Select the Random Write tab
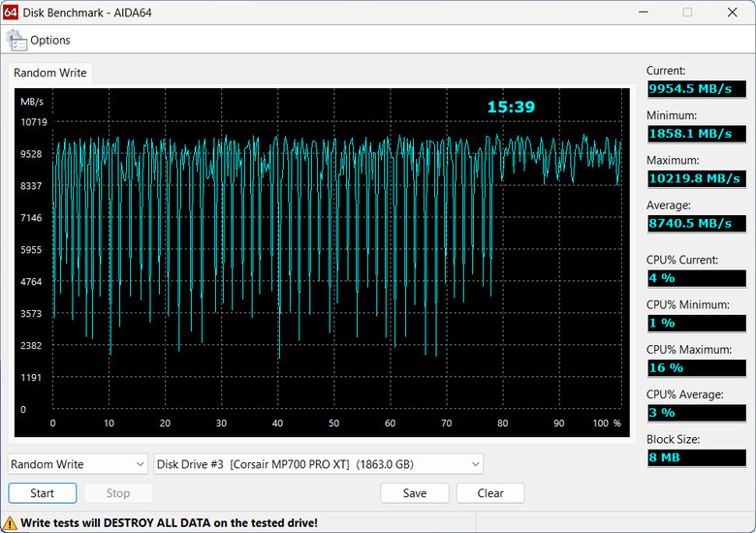Viewport: 756px width, 533px height. (x=50, y=73)
